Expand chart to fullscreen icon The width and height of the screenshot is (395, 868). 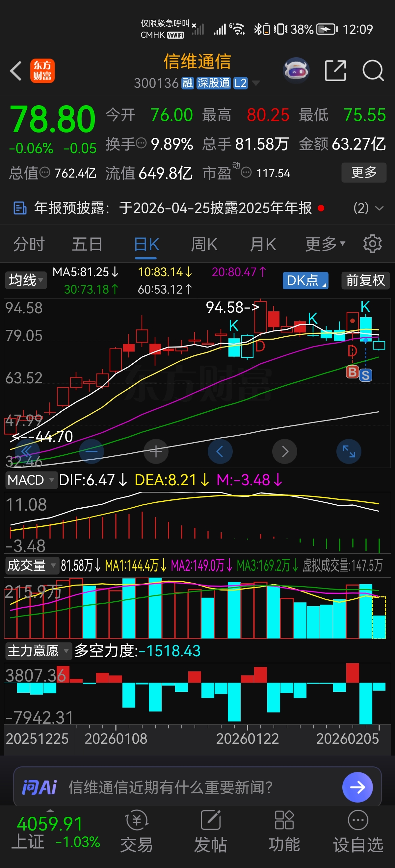(x=349, y=451)
